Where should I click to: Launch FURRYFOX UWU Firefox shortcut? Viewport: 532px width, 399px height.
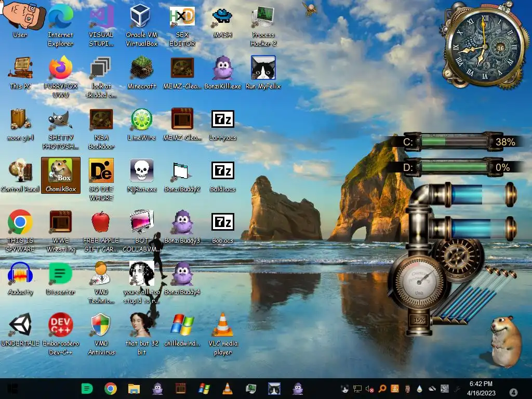pyautogui.click(x=60, y=77)
